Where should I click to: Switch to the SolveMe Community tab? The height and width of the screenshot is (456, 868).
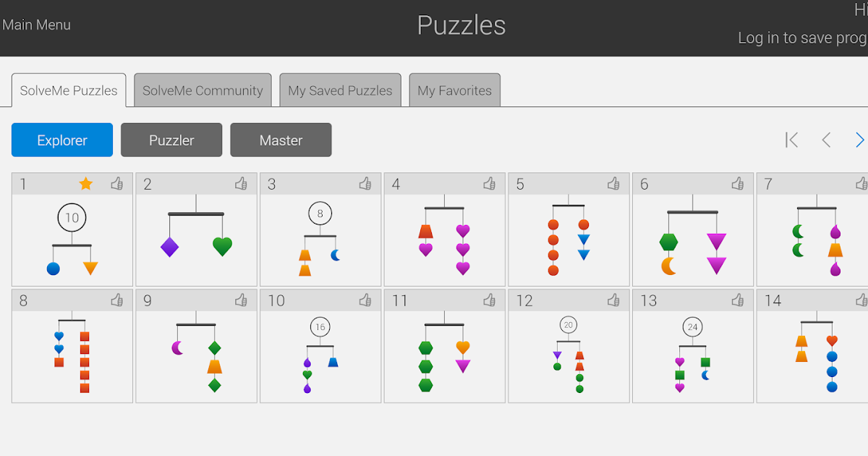point(203,90)
